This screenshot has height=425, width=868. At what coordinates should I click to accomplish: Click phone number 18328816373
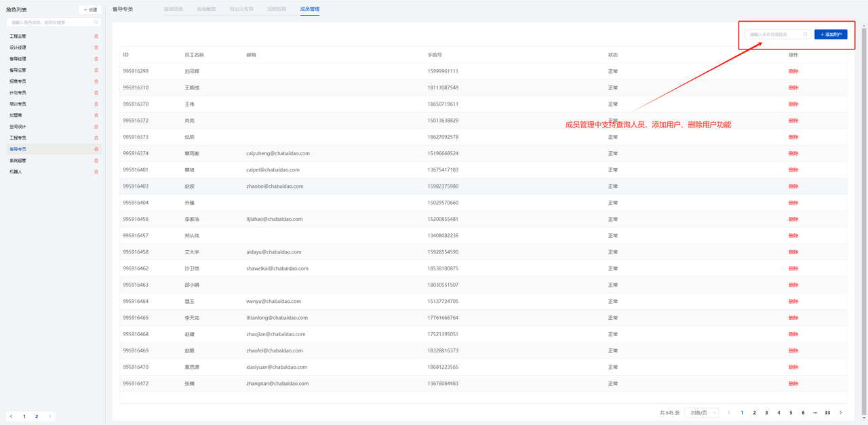point(443,350)
